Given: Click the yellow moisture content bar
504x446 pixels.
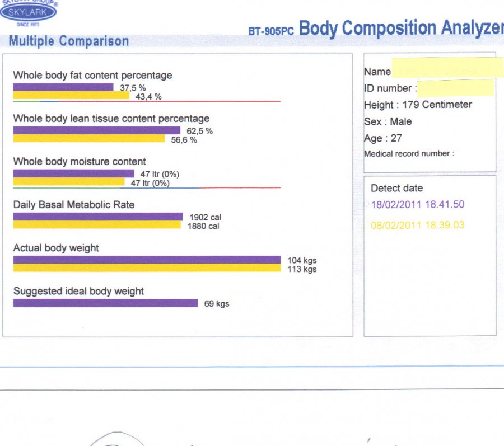Looking at the screenshot, I should [69, 181].
